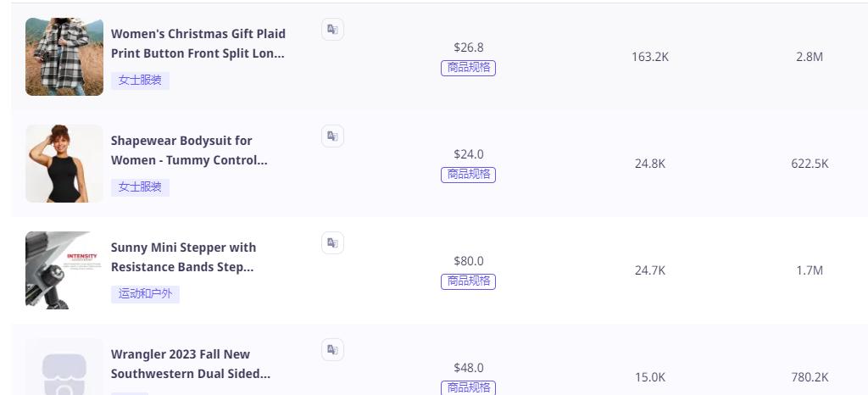Viewport: 868px width, 395px height.
Task: Open Wrangler 2023 Fall New Southwestern link
Action: [x=191, y=364]
